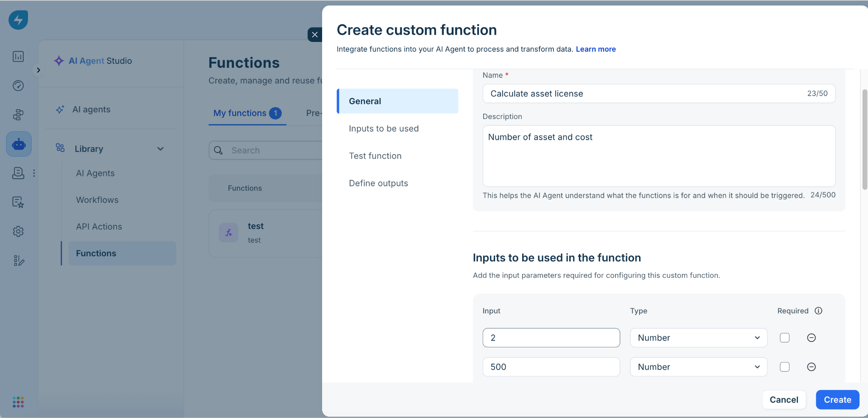Screen dimensions: 868x418
Task: Open the workflow nodes icon in left rail
Action: pyautogui.click(x=18, y=115)
